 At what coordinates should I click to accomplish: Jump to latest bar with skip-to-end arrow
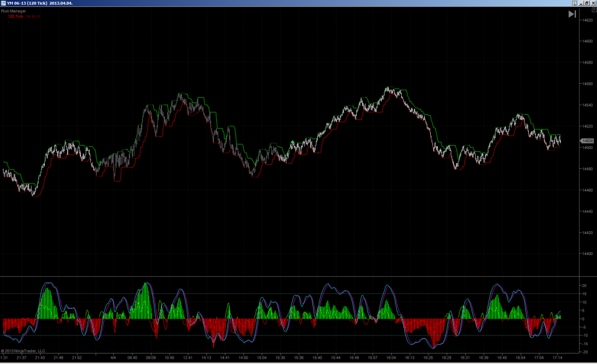pyautogui.click(x=572, y=14)
